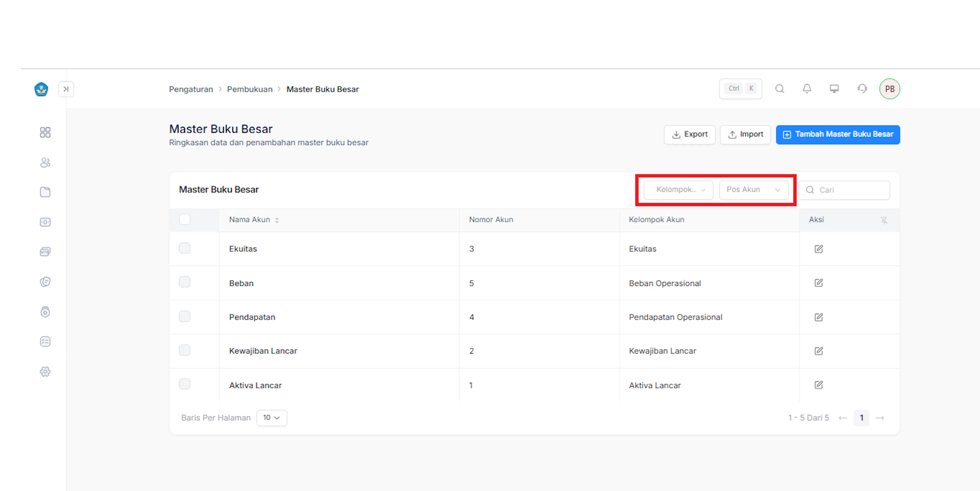980x491 pixels.
Task: Select page 1 in pagination
Action: point(861,418)
